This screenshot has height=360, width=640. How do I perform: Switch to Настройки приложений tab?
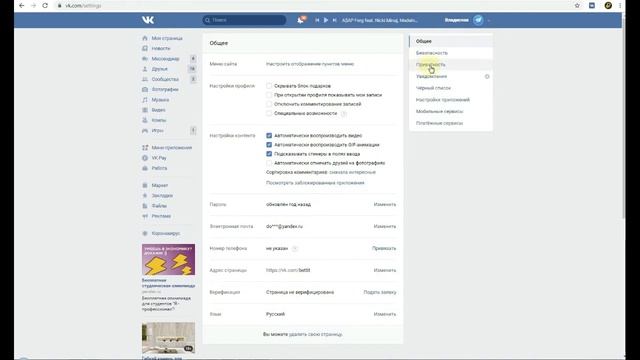tap(451, 100)
